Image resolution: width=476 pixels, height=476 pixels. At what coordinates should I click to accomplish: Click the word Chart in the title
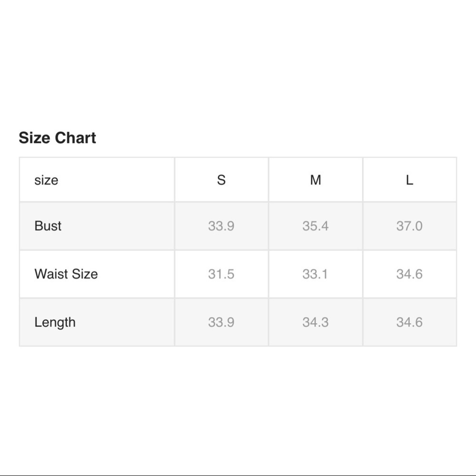point(75,138)
